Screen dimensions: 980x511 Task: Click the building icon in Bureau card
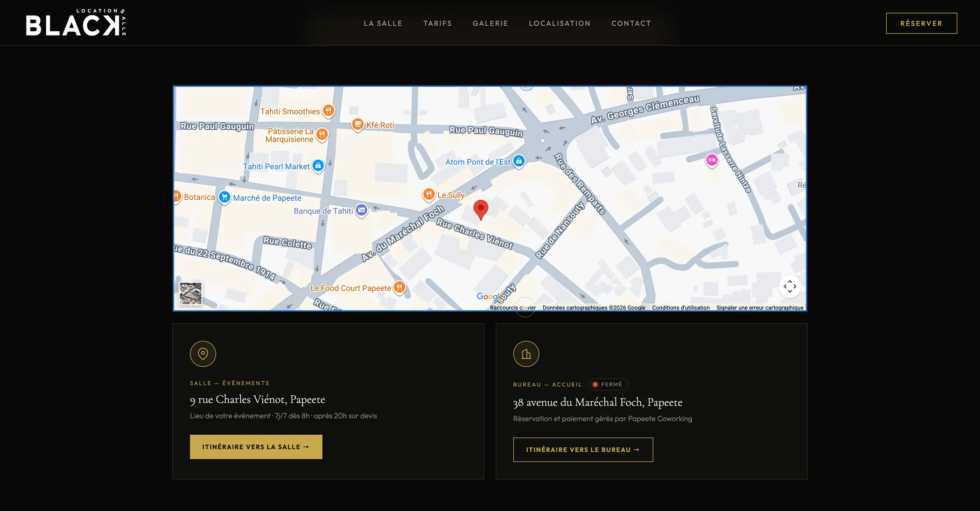coord(526,354)
